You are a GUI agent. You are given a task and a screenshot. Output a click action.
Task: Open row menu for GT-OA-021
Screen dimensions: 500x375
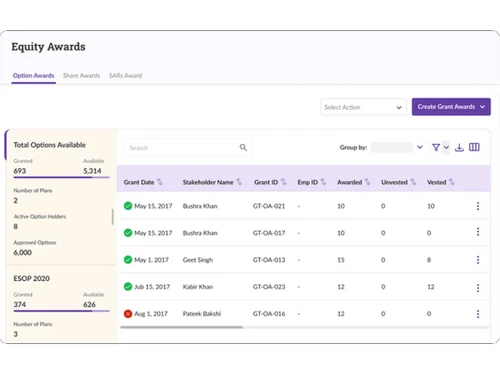click(478, 206)
